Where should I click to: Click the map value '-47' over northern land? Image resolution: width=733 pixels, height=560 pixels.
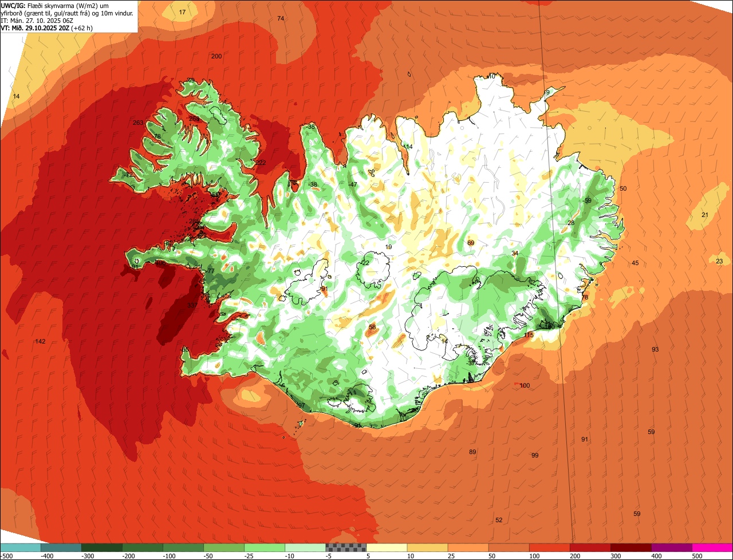(x=353, y=184)
